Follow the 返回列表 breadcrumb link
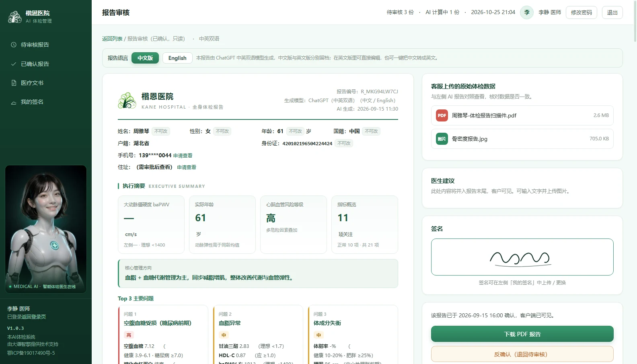This screenshot has width=637, height=364. (112, 39)
